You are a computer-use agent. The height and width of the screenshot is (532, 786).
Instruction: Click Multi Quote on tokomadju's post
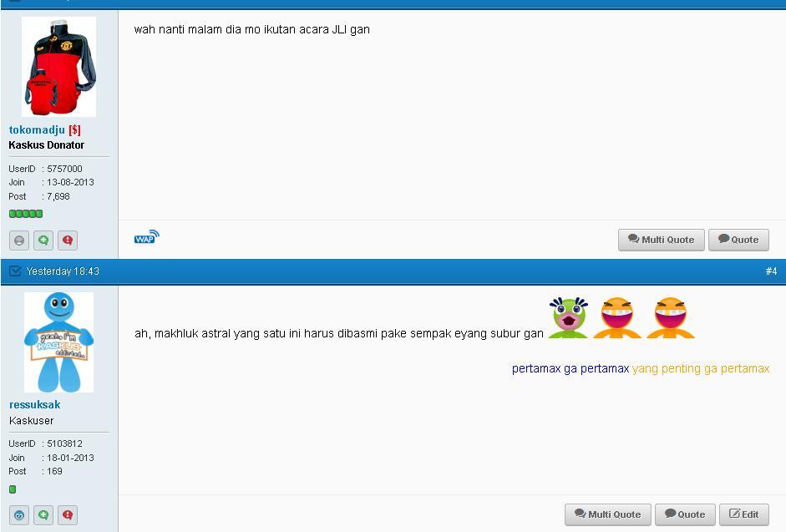point(662,240)
